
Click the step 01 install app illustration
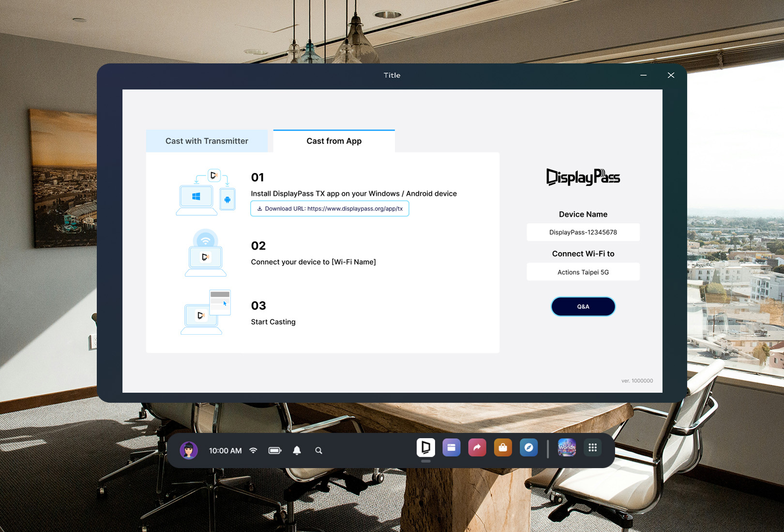click(206, 192)
